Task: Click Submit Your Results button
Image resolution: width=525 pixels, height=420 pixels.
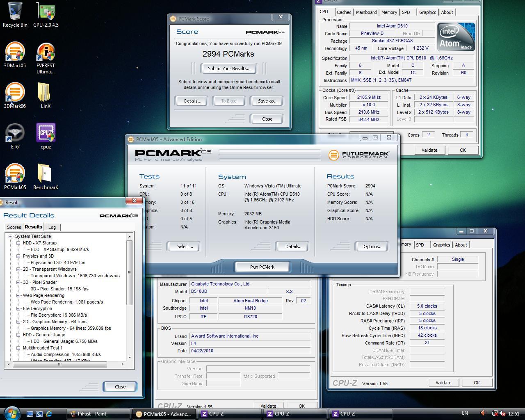Action: 229,68
